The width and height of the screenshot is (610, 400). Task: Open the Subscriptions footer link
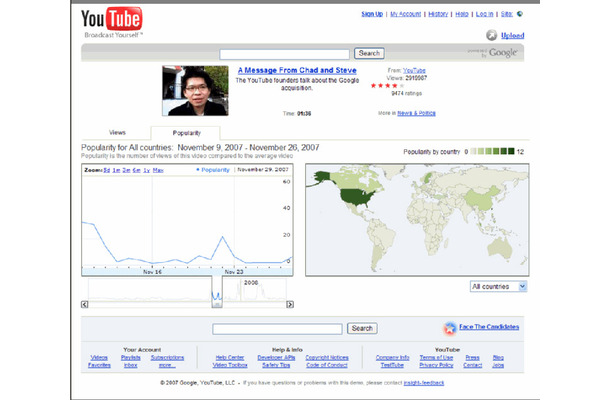[x=167, y=358]
